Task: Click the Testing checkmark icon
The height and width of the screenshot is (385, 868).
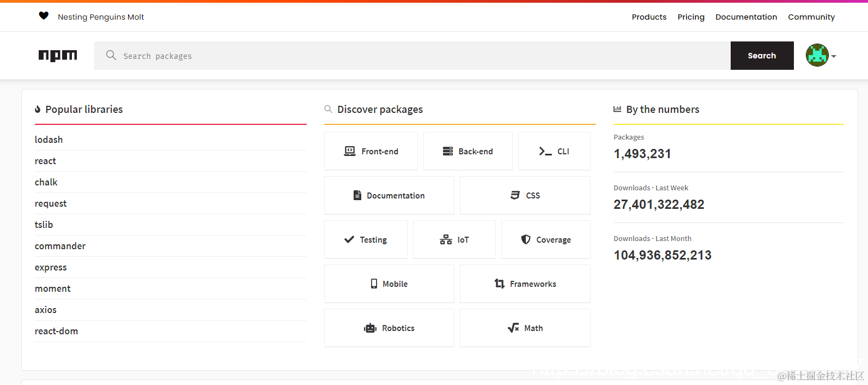Action: tap(349, 239)
